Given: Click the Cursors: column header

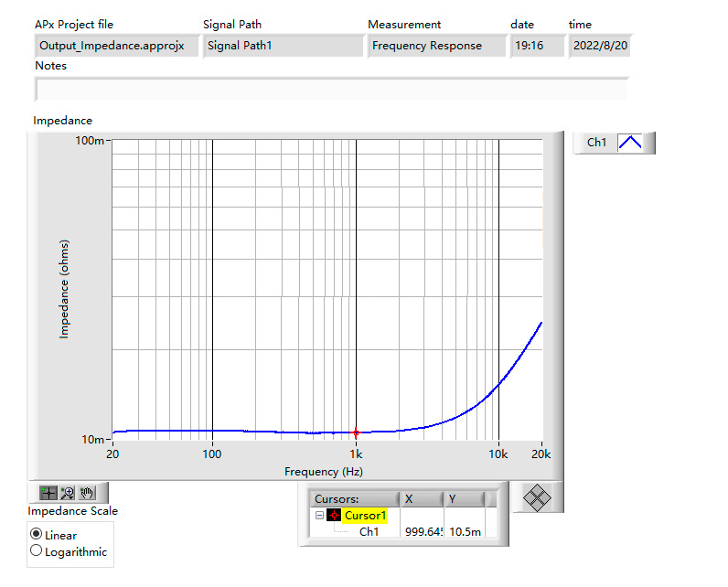Looking at the screenshot, I should point(355,499).
